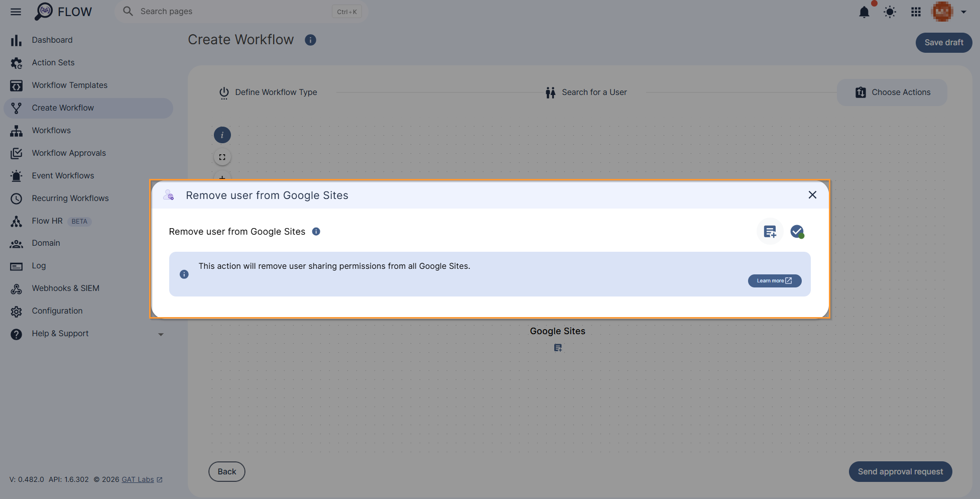980x499 pixels.
Task: Click Save draft button
Action: tap(943, 42)
